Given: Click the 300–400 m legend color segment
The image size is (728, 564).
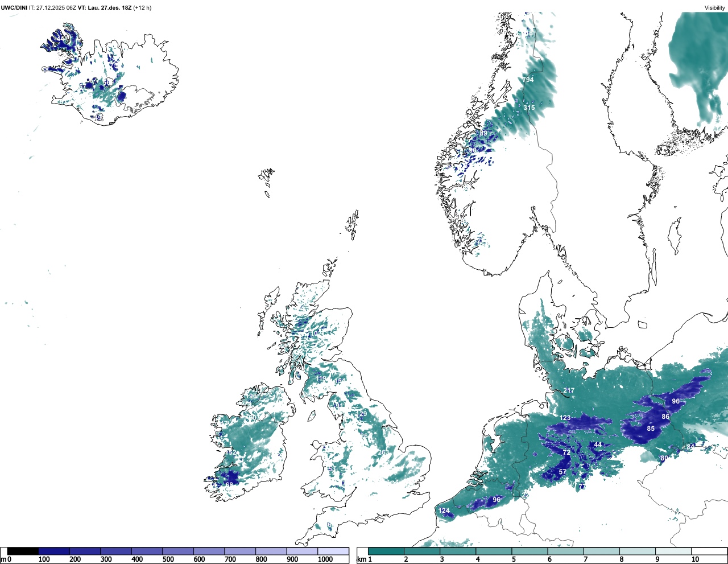Looking at the screenshot, I should pyautogui.click(x=116, y=551).
